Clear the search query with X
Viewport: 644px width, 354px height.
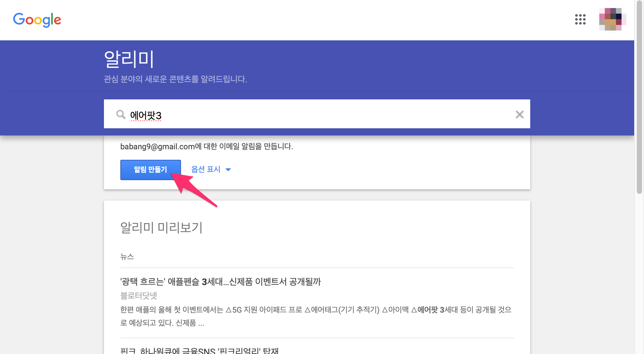tap(519, 115)
